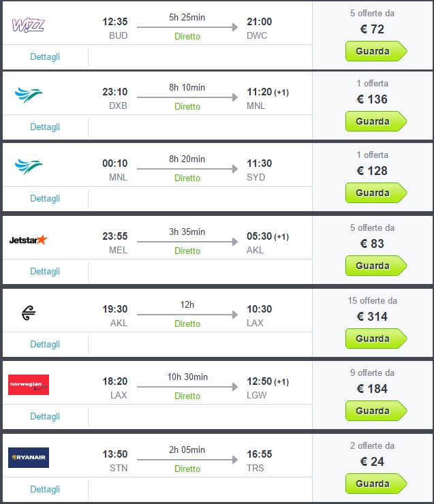Expand Dettagli for the MNL to SYD flight
Image resolution: width=434 pixels, height=504 pixels.
pos(45,198)
